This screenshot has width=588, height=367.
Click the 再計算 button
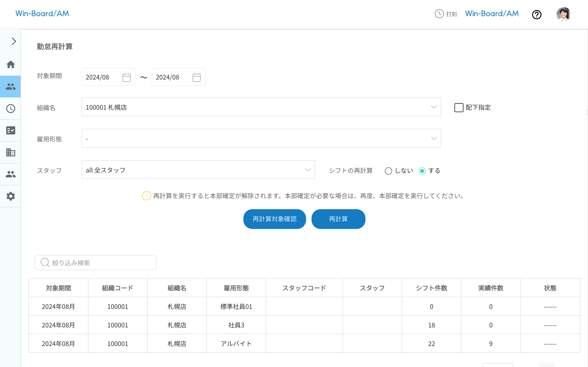pos(338,219)
